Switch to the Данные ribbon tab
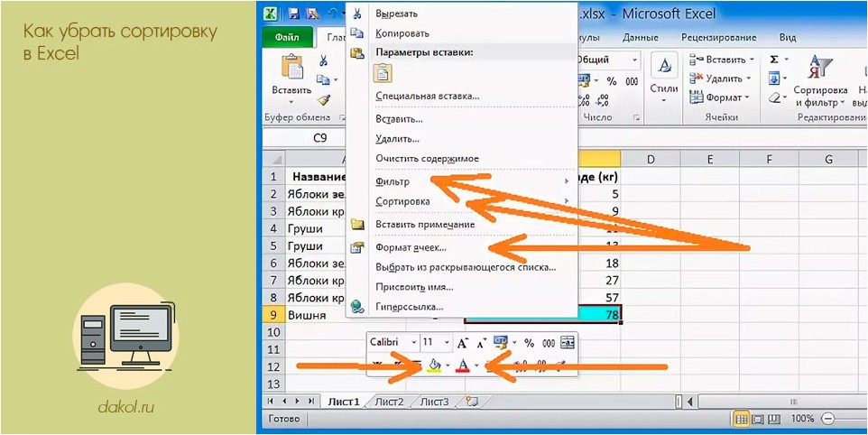The height and width of the screenshot is (435, 868). point(640,38)
